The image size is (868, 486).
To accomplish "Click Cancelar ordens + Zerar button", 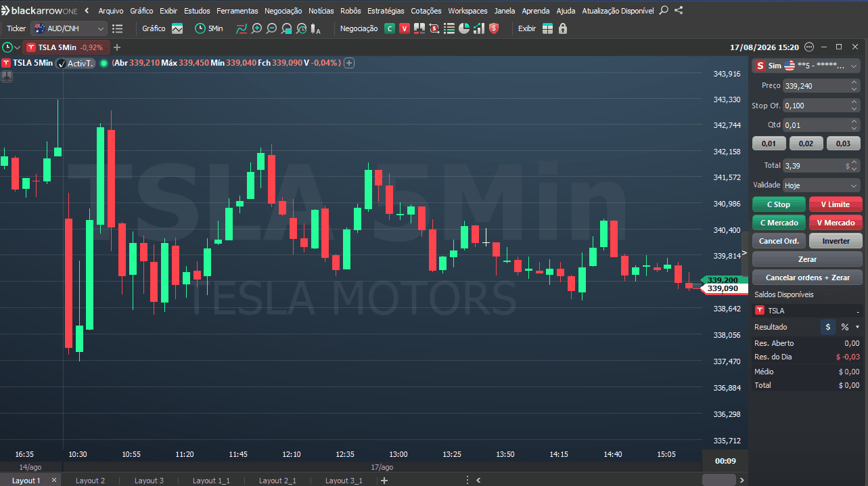I will (x=807, y=278).
